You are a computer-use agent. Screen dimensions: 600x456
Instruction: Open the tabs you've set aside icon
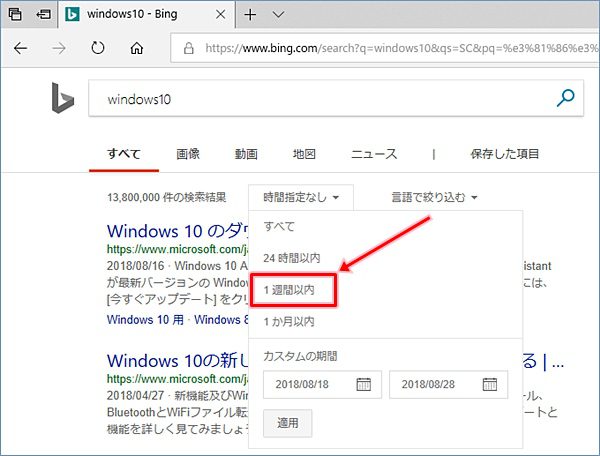15,15
